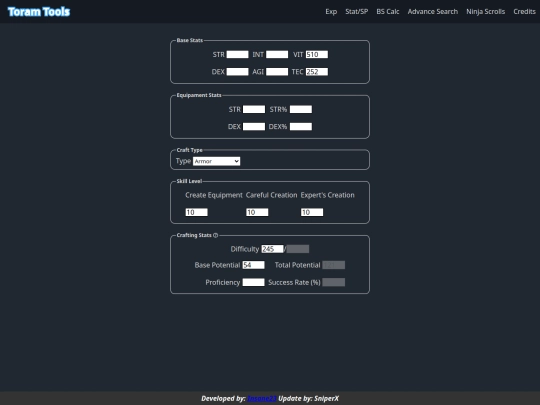540x405 pixels.
Task: Focus the Proficiency input field
Action: pos(253,282)
